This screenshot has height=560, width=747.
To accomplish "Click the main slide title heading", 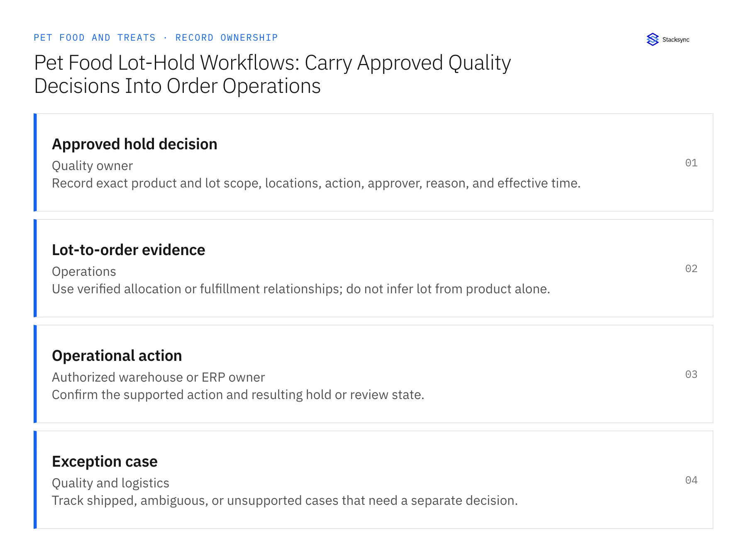I will 272,74.
